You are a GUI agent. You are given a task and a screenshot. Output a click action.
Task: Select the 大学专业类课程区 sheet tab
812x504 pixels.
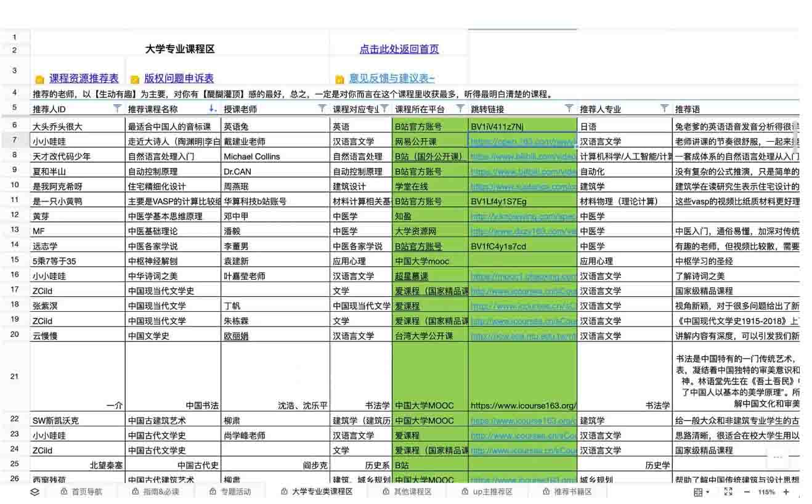316,492
